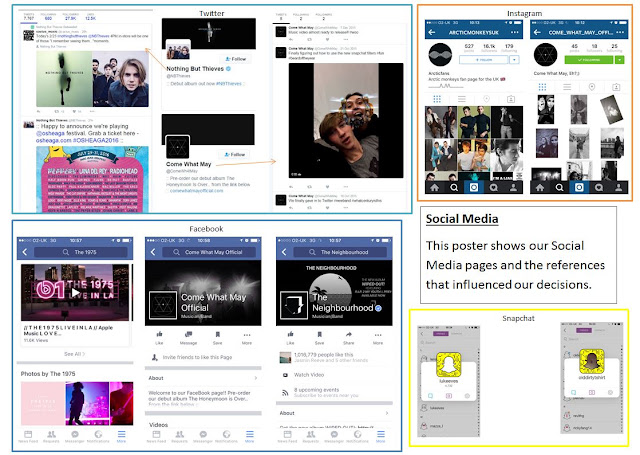
Task: Click Watch Video on The Neighbourhood page
Action: pyautogui.click(x=309, y=375)
